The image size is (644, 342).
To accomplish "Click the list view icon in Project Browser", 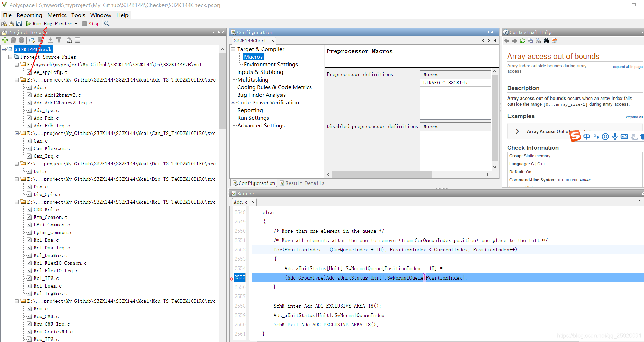I will [77, 40].
